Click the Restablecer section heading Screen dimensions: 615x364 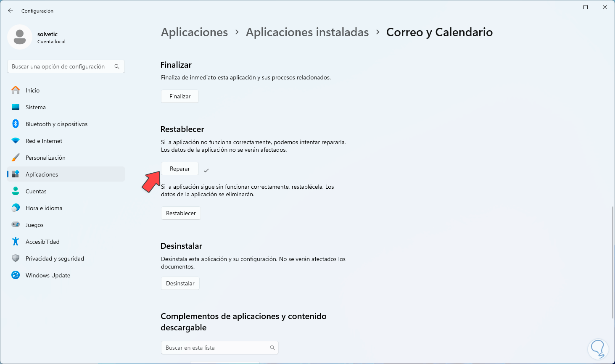pos(182,129)
